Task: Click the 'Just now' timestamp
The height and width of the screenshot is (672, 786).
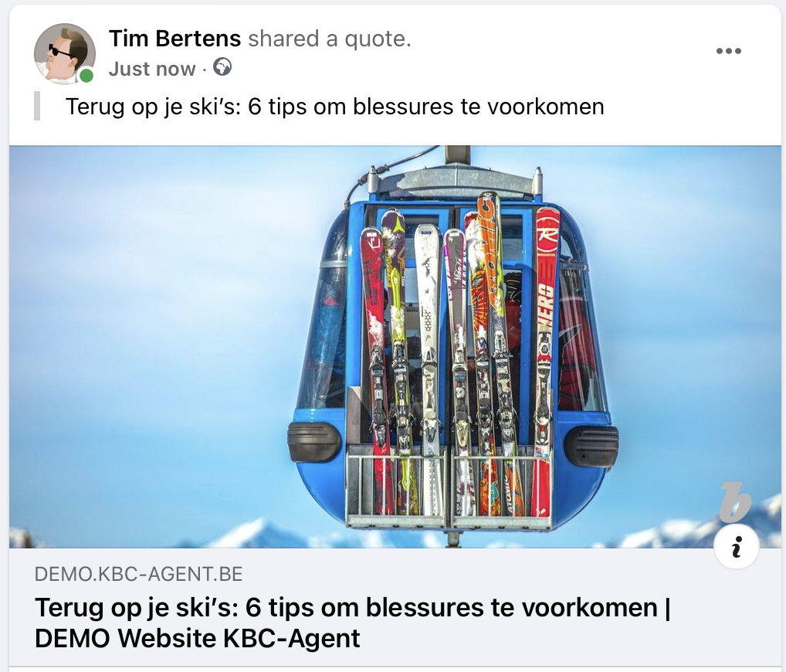Action: click(152, 69)
